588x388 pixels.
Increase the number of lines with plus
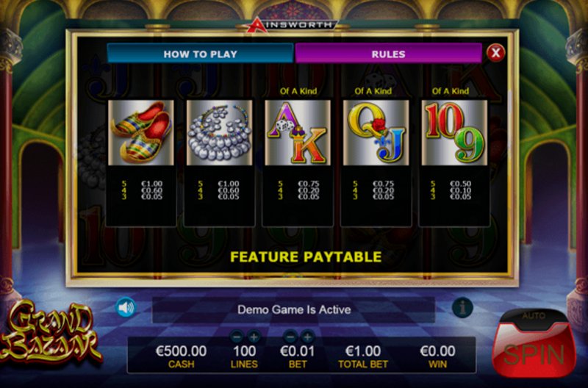pos(254,337)
